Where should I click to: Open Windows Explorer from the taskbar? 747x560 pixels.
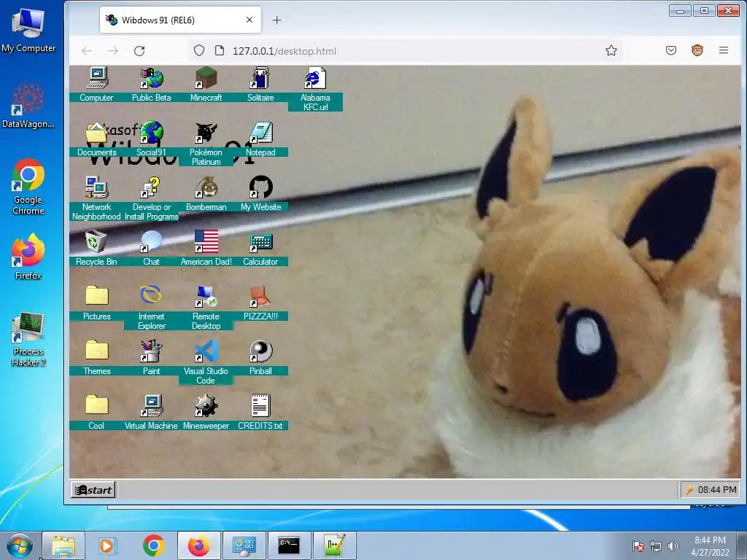[x=63, y=545]
